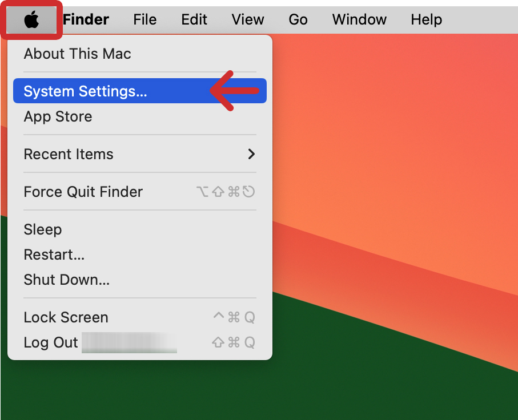
Task: Choose Force Quit Finder
Action: [x=83, y=192]
